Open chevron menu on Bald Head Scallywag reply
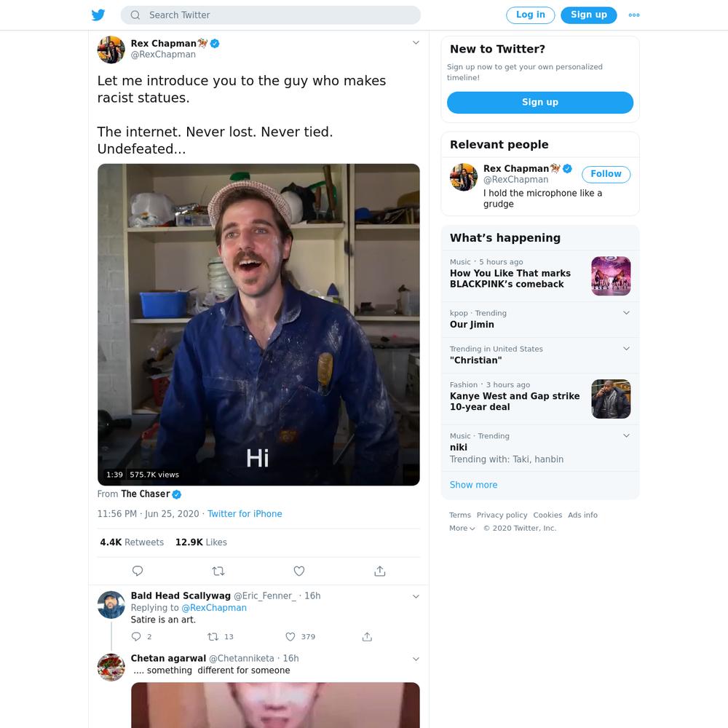728x728 pixels. point(416,597)
